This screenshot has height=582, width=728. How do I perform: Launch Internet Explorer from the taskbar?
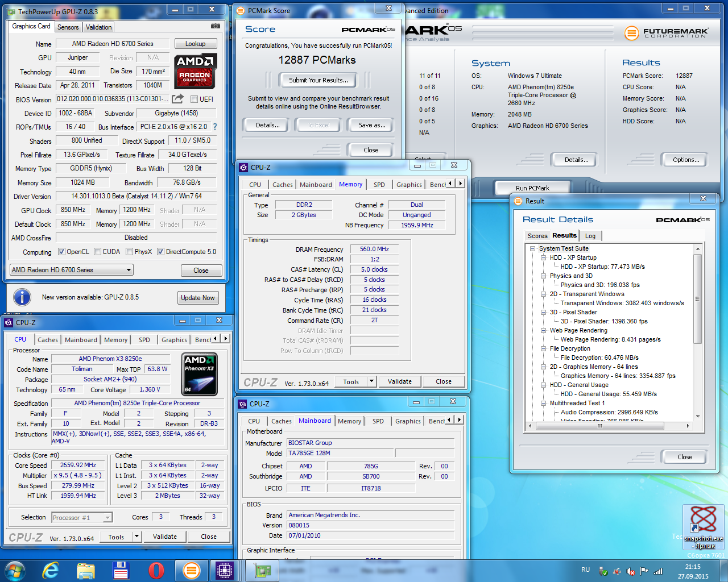point(51,570)
